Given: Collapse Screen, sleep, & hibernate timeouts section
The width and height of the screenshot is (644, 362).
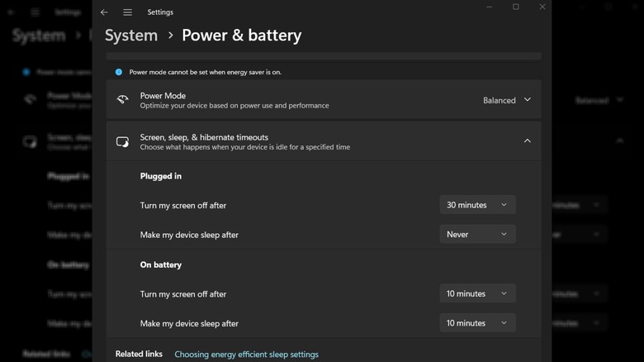Looking at the screenshot, I should (x=527, y=141).
